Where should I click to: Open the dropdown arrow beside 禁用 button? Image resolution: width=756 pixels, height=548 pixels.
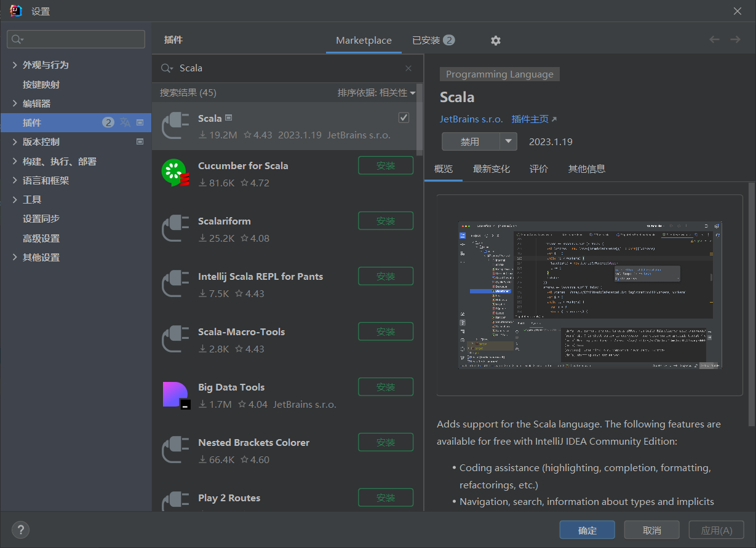pyautogui.click(x=508, y=141)
